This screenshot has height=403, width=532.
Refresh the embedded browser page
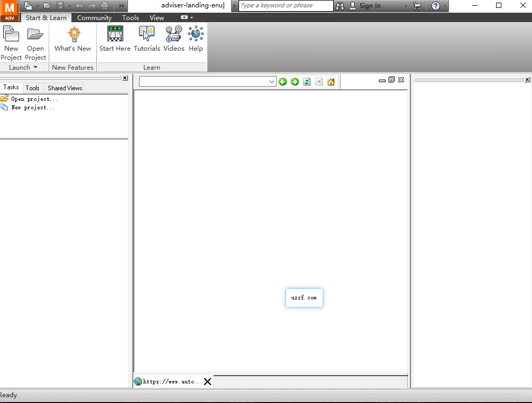307,82
